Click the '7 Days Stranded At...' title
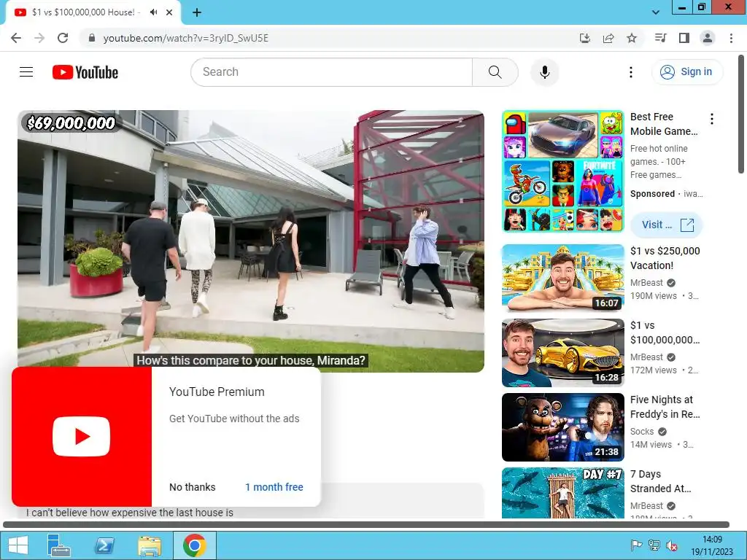Image resolution: width=747 pixels, height=560 pixels. [x=660, y=481]
